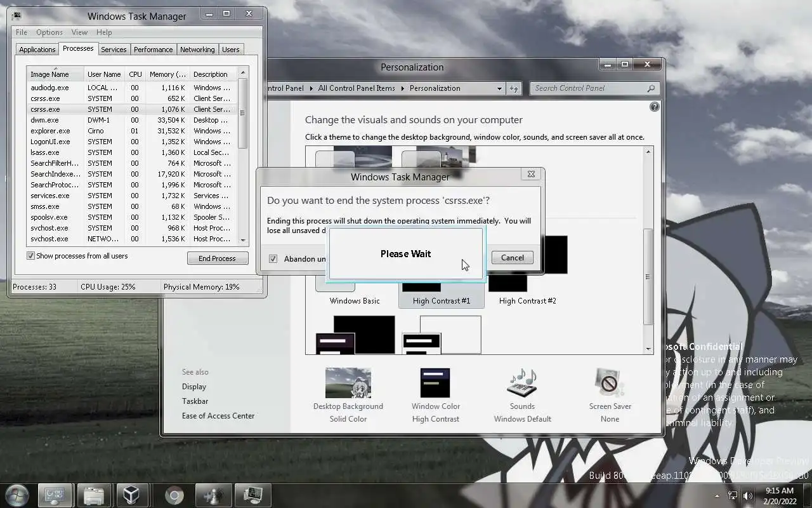Open Chrome from the taskbar
Image resolution: width=812 pixels, height=508 pixels.
(x=174, y=495)
